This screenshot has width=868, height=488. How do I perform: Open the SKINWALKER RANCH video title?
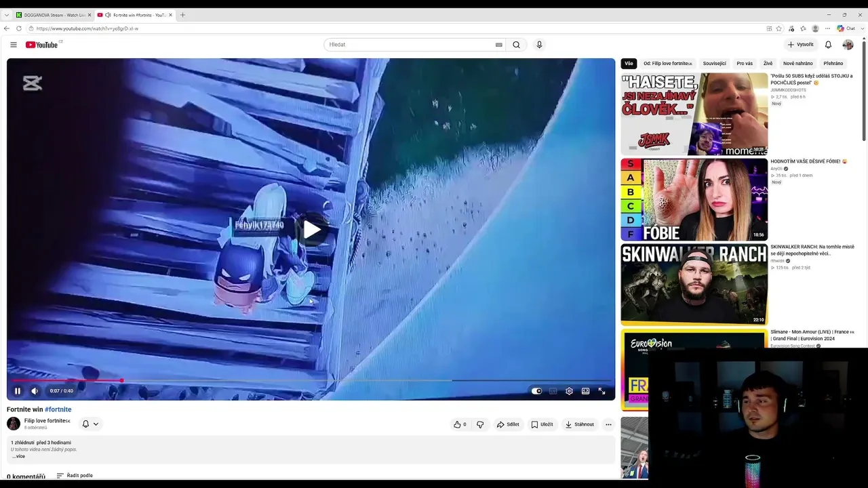pos(812,250)
